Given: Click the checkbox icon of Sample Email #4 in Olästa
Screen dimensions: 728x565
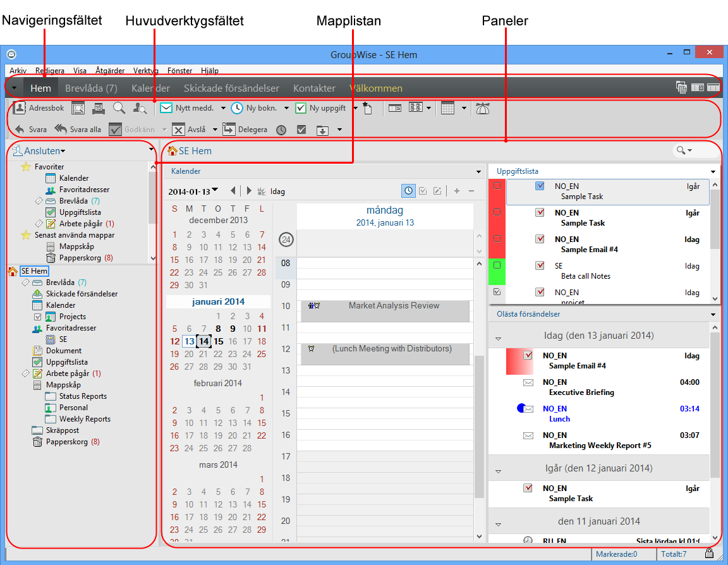Looking at the screenshot, I should pyautogui.click(x=528, y=356).
